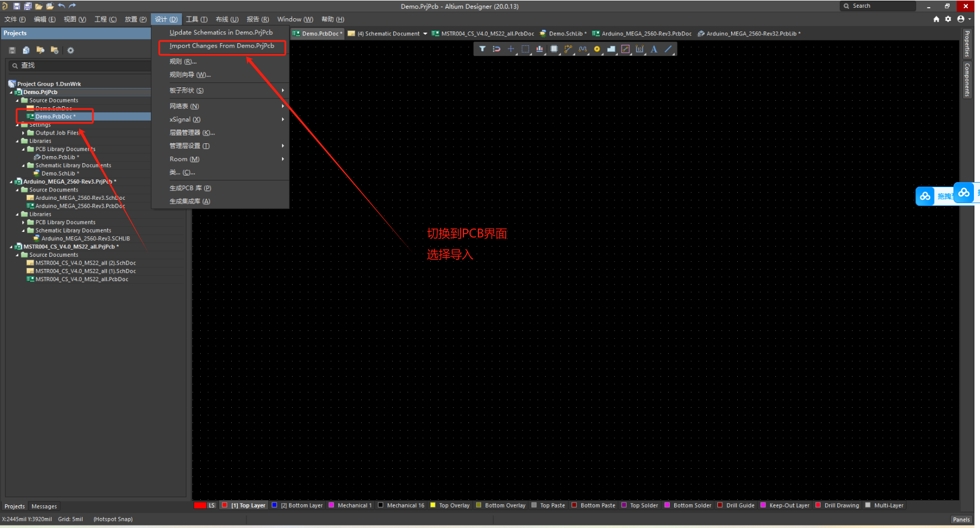
Task: Collapse MSTR004_CS_V4.0_MS22_all.PrjPcb project node
Action: pyautogui.click(x=11, y=247)
